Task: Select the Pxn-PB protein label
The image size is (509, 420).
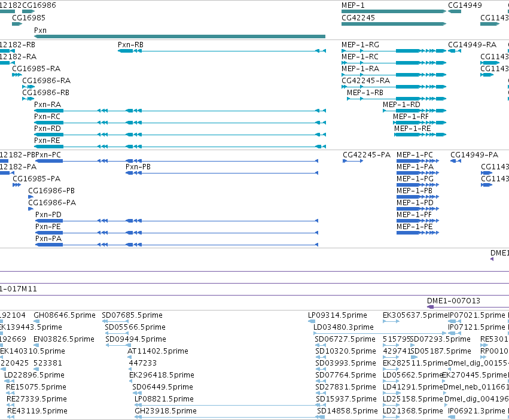Action: coord(138,167)
